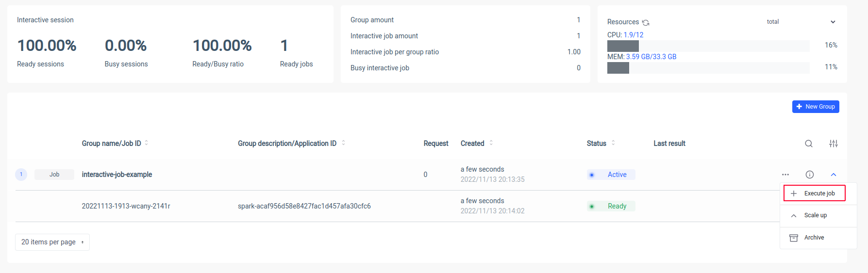Click the MEM usage progress bar

pos(708,68)
